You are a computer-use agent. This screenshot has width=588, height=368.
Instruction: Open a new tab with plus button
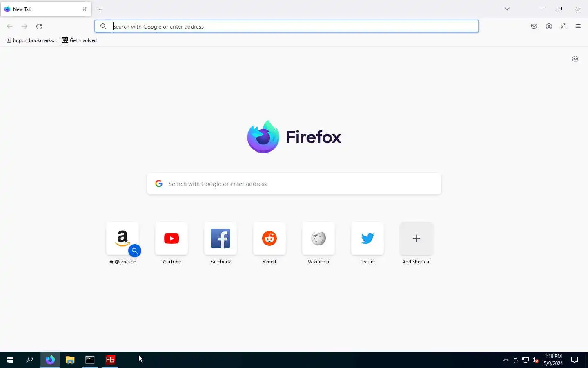click(x=100, y=9)
